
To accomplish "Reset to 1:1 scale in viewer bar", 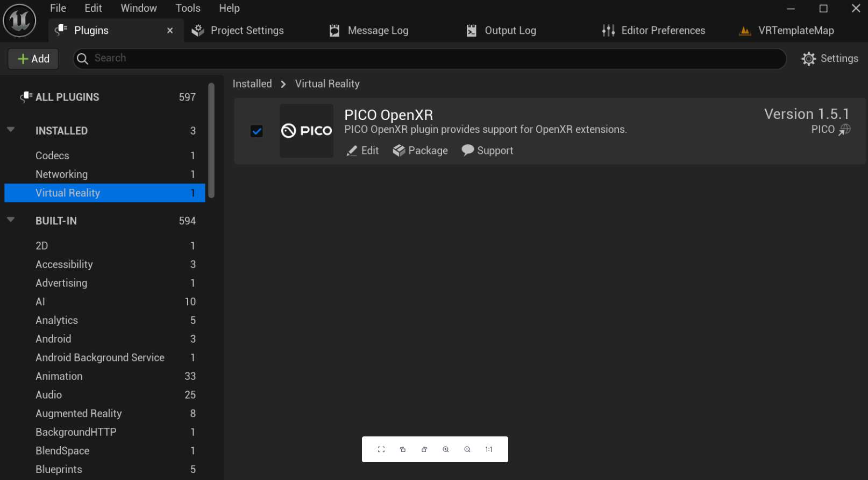I will [x=489, y=449].
